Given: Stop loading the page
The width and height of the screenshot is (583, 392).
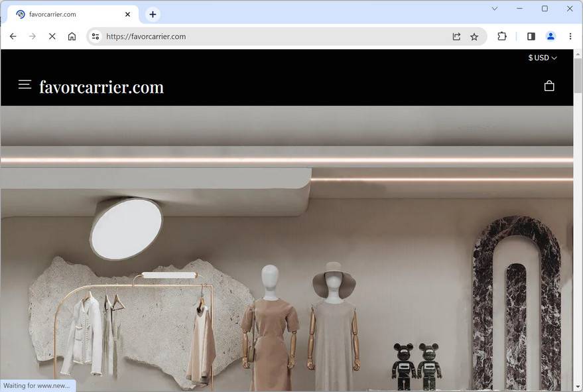Looking at the screenshot, I should [x=52, y=36].
